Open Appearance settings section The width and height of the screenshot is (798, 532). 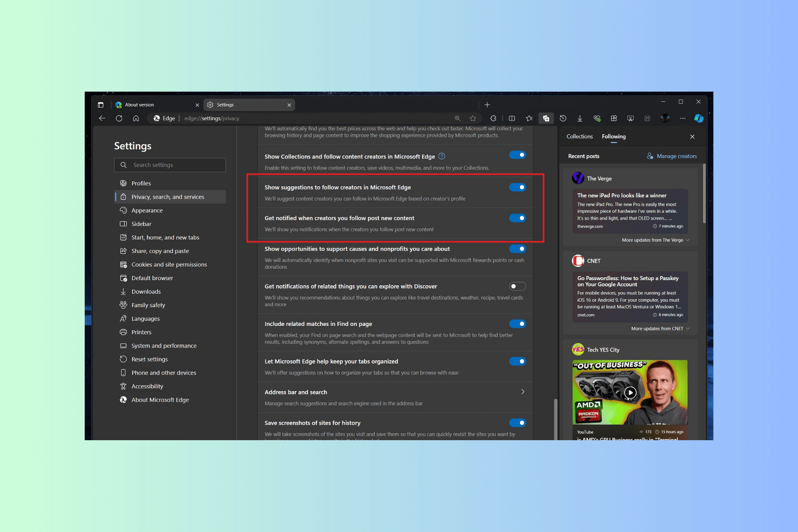click(x=170, y=210)
